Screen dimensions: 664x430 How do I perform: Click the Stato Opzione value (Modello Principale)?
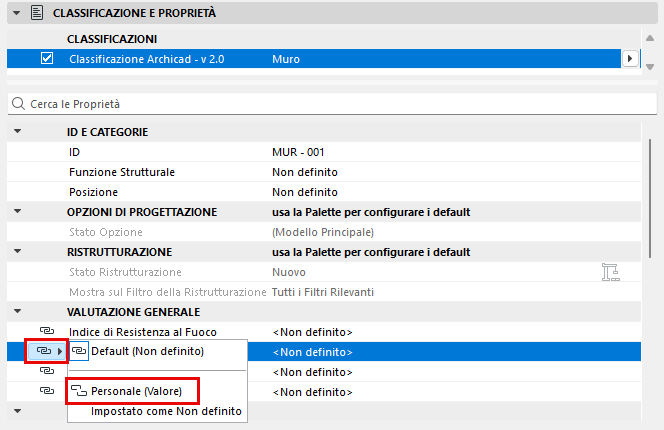pos(323,232)
